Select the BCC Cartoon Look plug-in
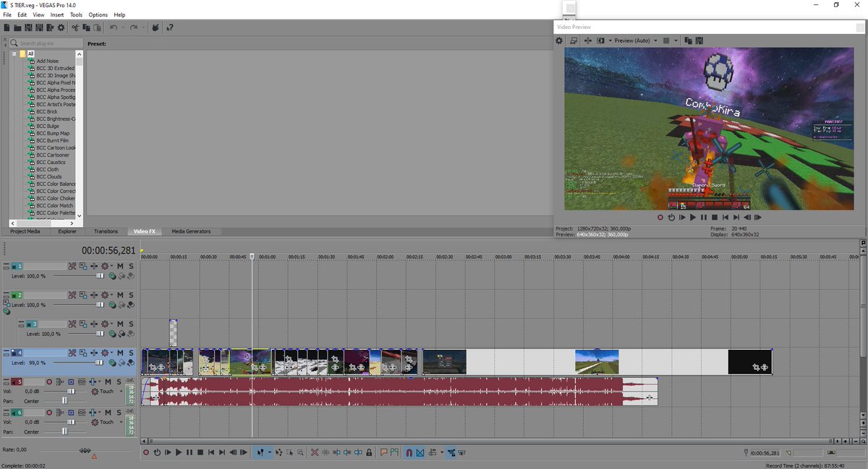This screenshot has height=469, width=868. 56,147
